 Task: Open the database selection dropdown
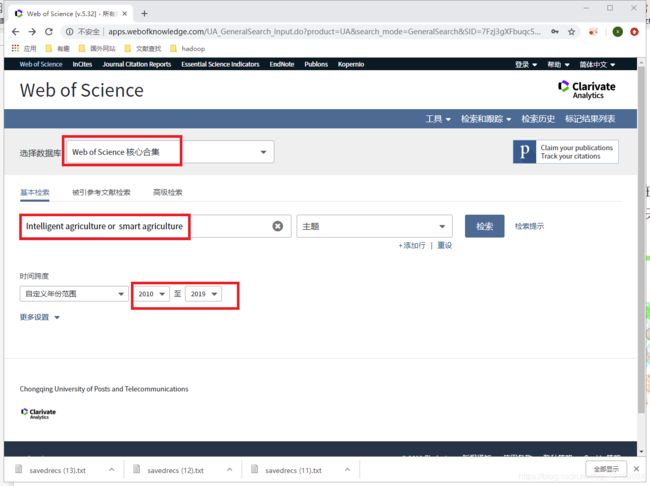pyautogui.click(x=170, y=152)
